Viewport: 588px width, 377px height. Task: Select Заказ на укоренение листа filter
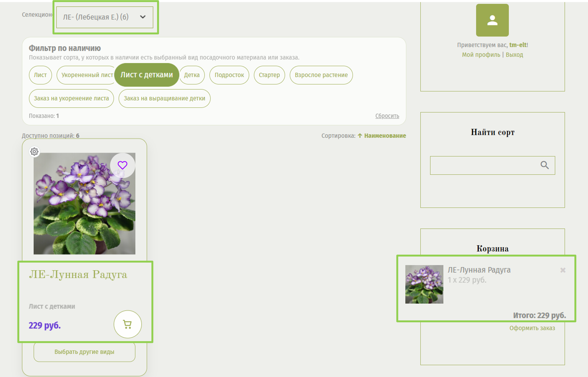[x=71, y=98]
